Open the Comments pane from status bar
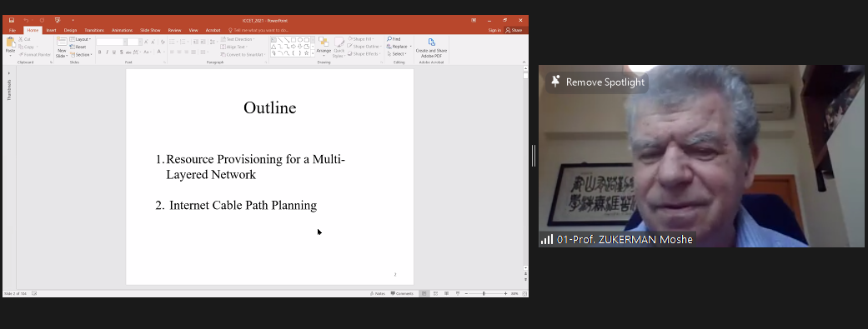This screenshot has width=868, height=329. (x=402, y=294)
